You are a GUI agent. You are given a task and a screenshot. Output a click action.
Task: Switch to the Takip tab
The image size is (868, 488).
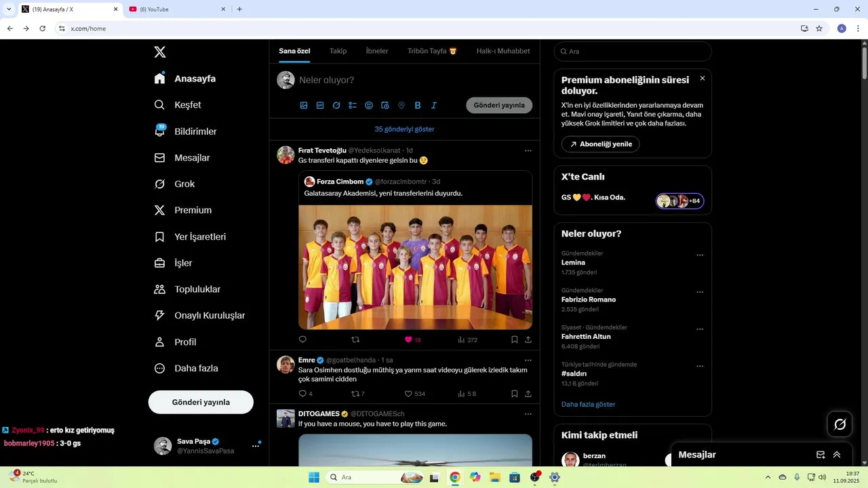tap(338, 51)
